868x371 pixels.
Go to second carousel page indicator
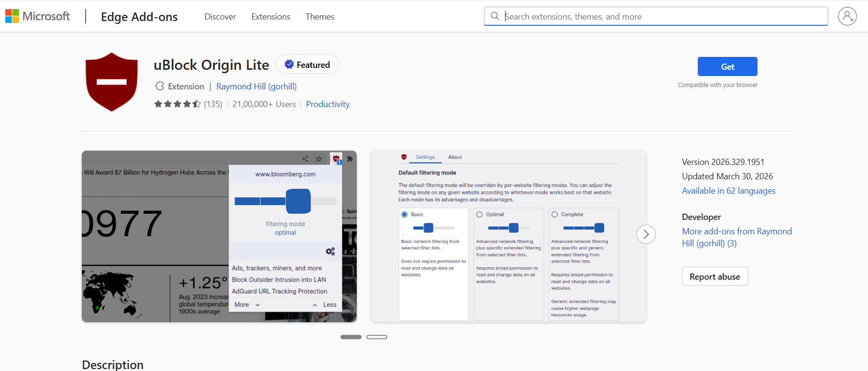coord(377,337)
